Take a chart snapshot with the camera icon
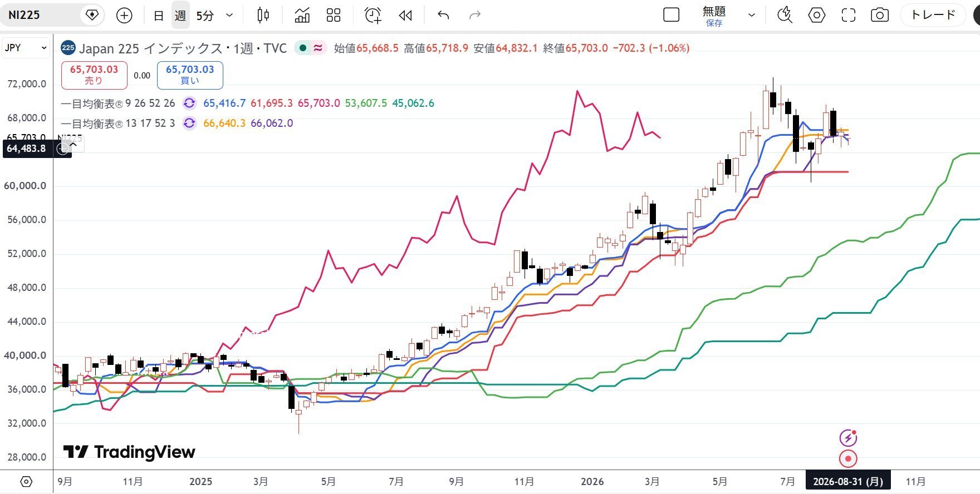 pyautogui.click(x=880, y=15)
